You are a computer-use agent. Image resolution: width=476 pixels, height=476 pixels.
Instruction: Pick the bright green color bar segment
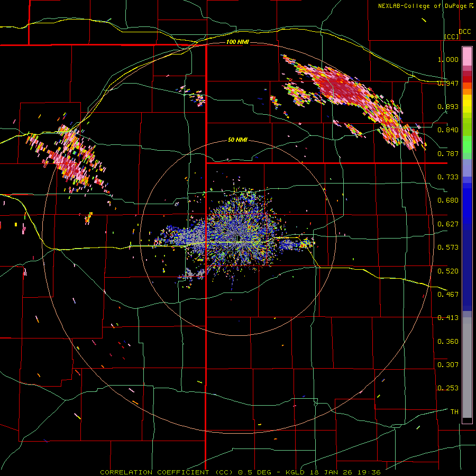pyautogui.click(x=467, y=144)
